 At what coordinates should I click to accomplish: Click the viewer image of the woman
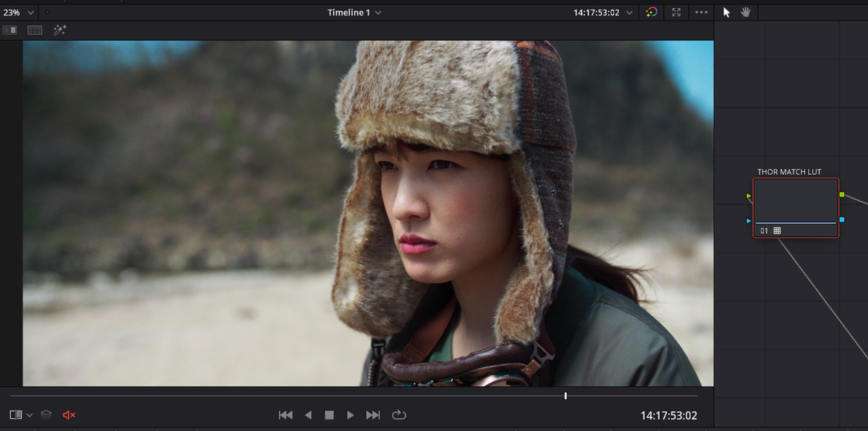pos(368,213)
